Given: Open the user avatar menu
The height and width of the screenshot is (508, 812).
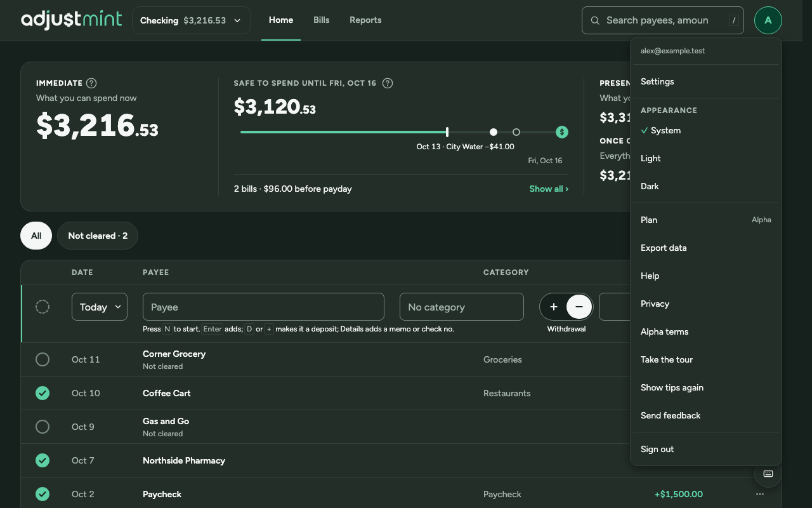Looking at the screenshot, I should (768, 20).
